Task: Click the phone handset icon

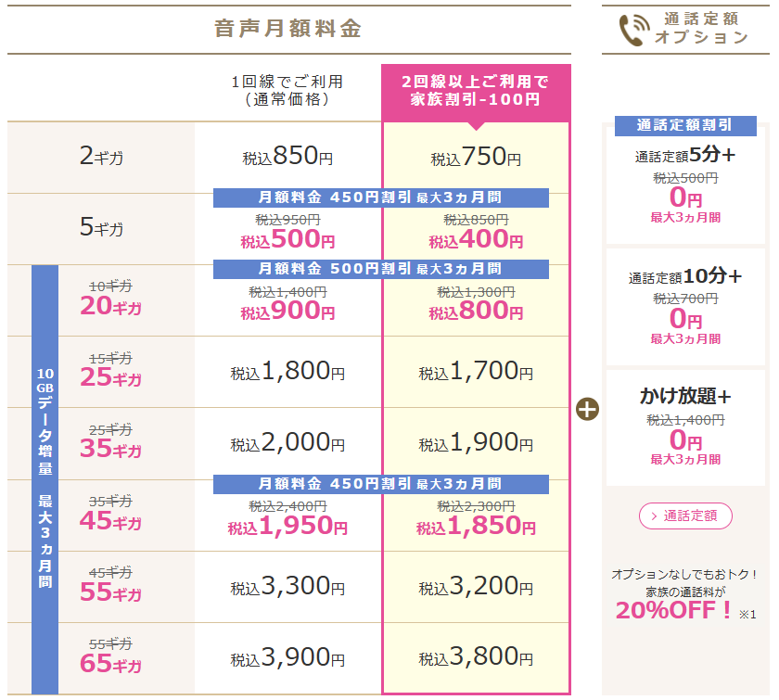Action: [634, 30]
